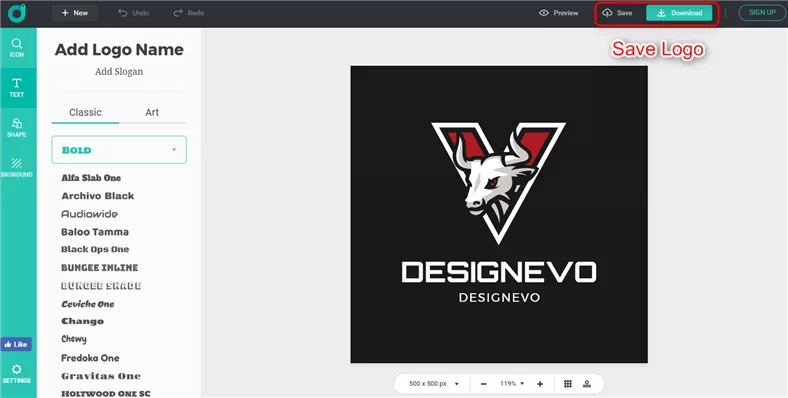The image size is (788, 398).
Task: Click the SIGN UP button
Action: [x=762, y=13]
